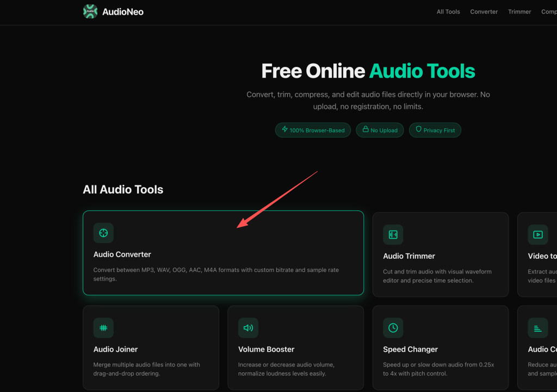Click the Audio Joiner grid icon
This screenshot has height=392, width=557.
click(x=103, y=328)
